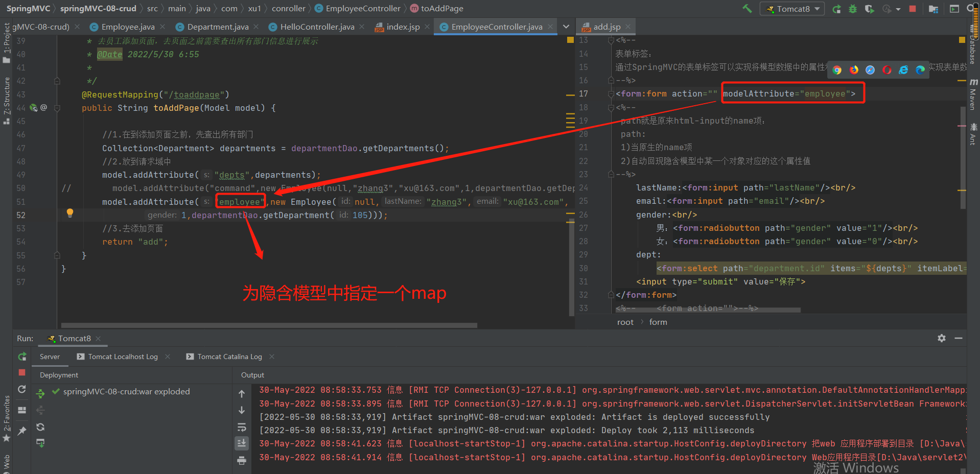Open the Run Anything icon in toolbar

point(954,9)
